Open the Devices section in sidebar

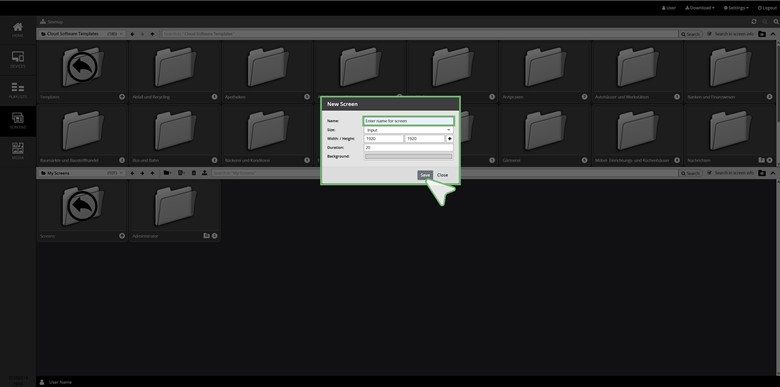click(x=18, y=60)
